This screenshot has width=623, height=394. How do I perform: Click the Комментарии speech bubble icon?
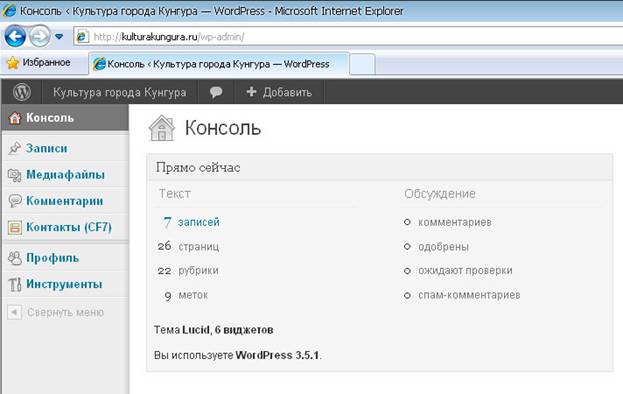click(x=15, y=201)
